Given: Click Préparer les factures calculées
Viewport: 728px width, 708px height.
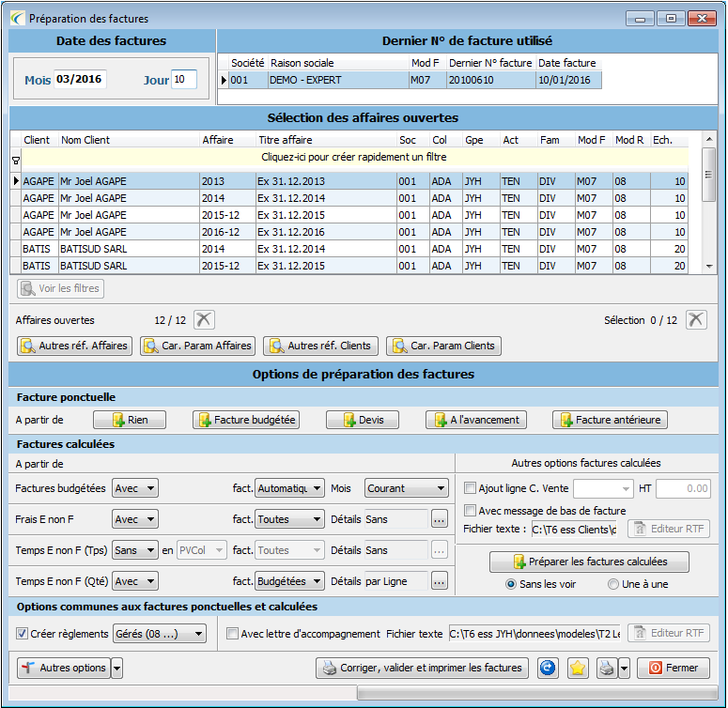Looking at the screenshot, I should click(590, 562).
